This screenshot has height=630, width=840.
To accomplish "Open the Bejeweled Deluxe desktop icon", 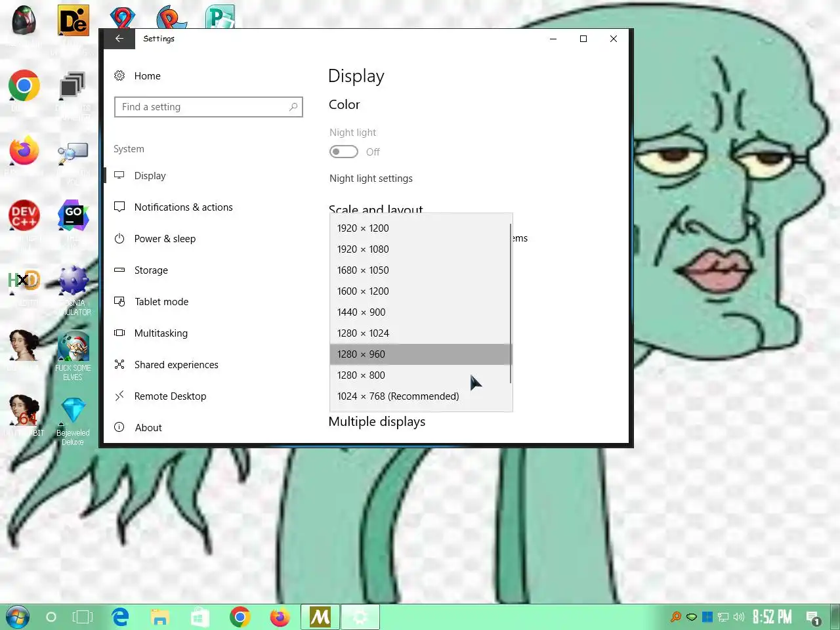I will (x=73, y=411).
